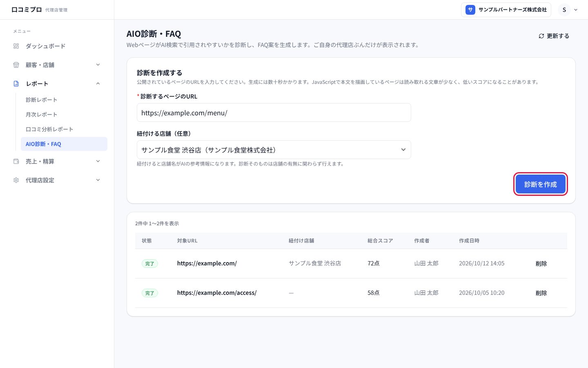Click the 2026/10/12 14:05 date cell
This screenshot has height=368, width=588.
(482, 263)
